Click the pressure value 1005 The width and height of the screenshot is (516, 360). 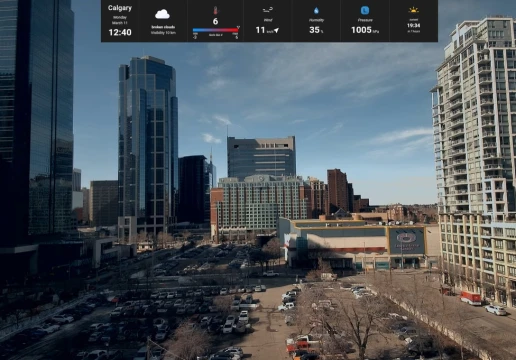(361, 30)
